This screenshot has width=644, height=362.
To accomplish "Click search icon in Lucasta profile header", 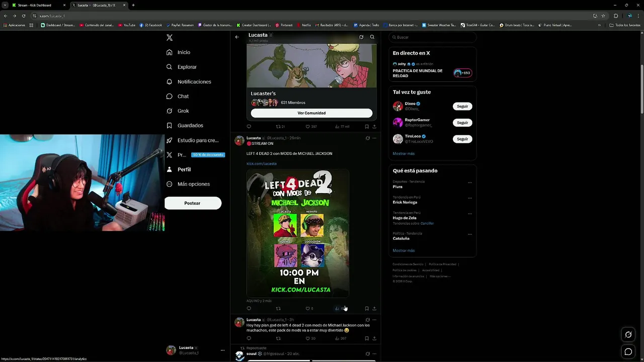I will click(372, 37).
